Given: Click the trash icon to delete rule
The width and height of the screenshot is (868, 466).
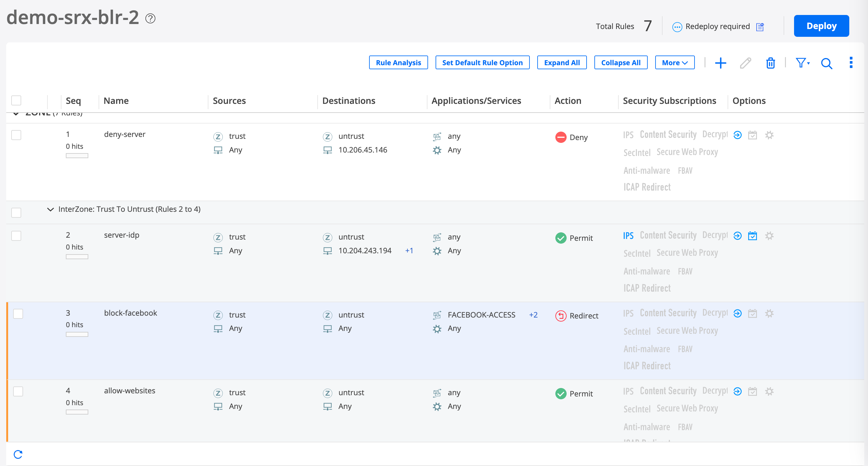Looking at the screenshot, I should [770, 63].
